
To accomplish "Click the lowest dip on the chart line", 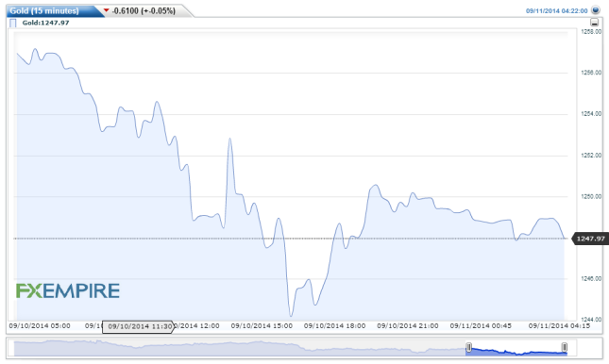I will [291, 316].
